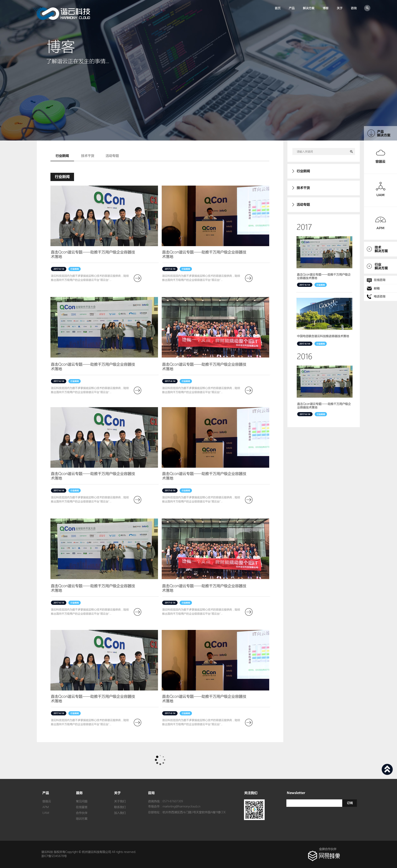Open footer link 合作伙伴
This screenshot has height=868, width=397.
tap(81, 813)
